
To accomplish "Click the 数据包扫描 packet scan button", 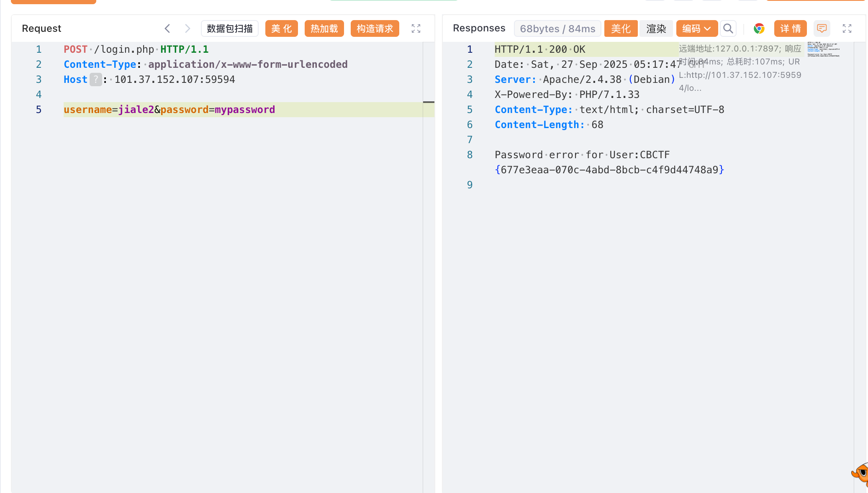I will tap(229, 28).
